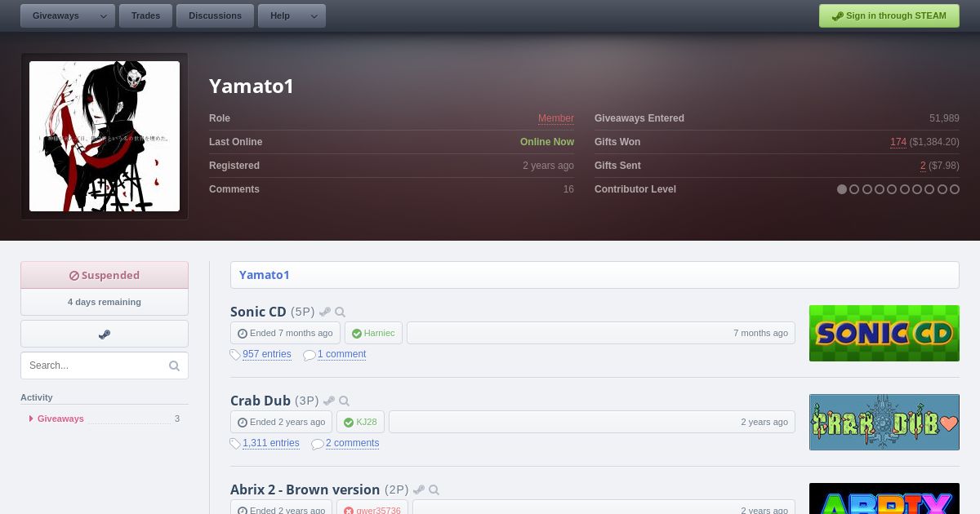Screen dimensions: 980x514
Task: Click the search magnifier icon in sidebar
Action: (x=174, y=366)
